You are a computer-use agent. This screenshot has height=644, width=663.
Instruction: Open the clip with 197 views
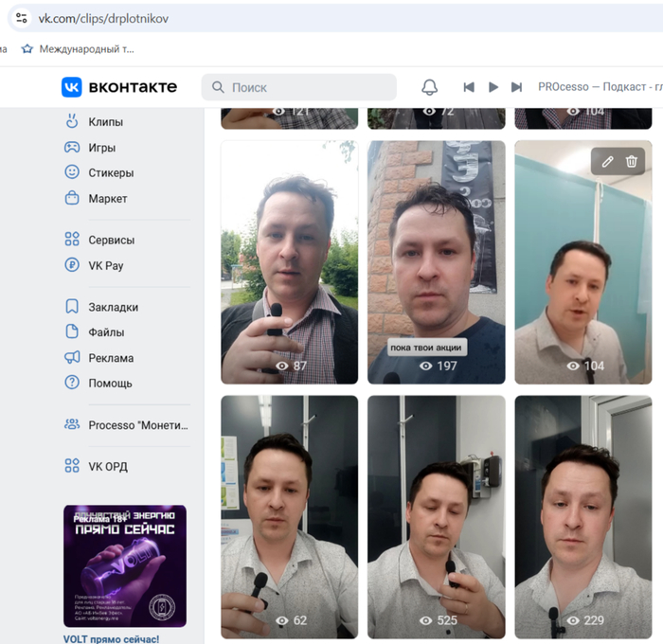(x=436, y=260)
